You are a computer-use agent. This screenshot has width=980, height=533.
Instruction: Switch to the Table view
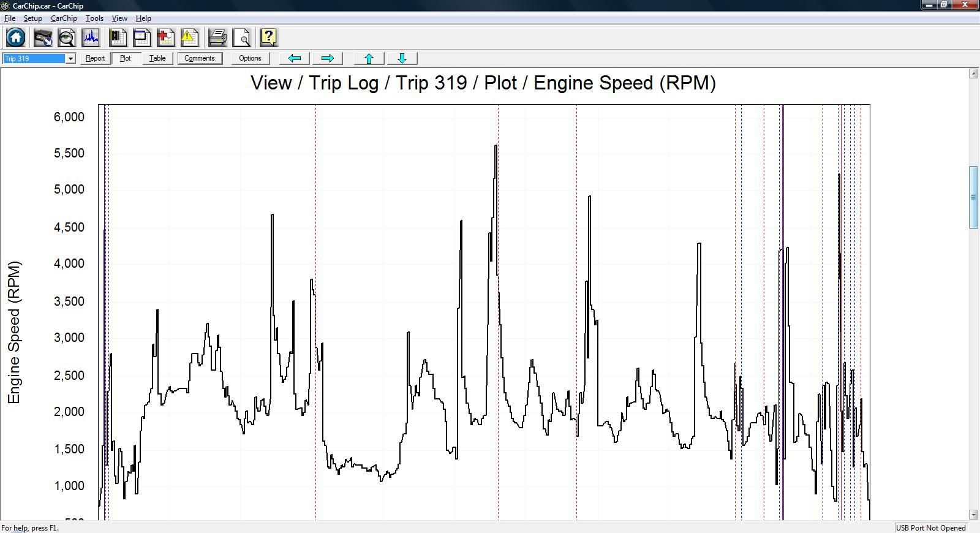click(157, 58)
